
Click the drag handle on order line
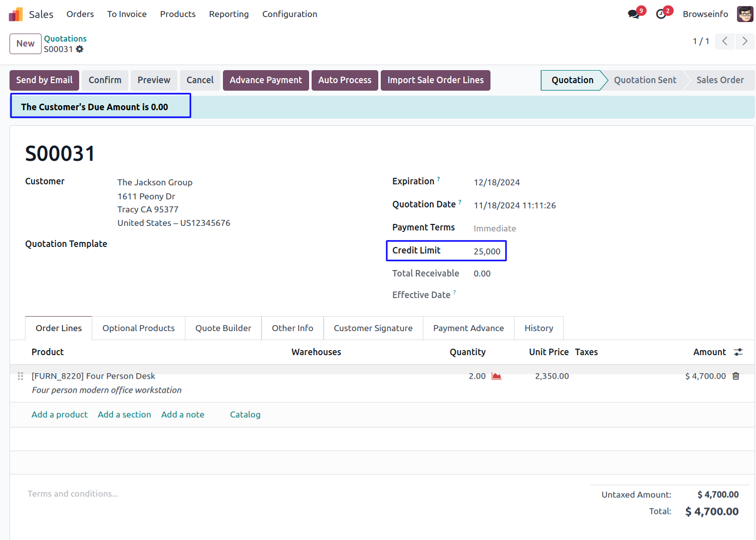coord(21,376)
